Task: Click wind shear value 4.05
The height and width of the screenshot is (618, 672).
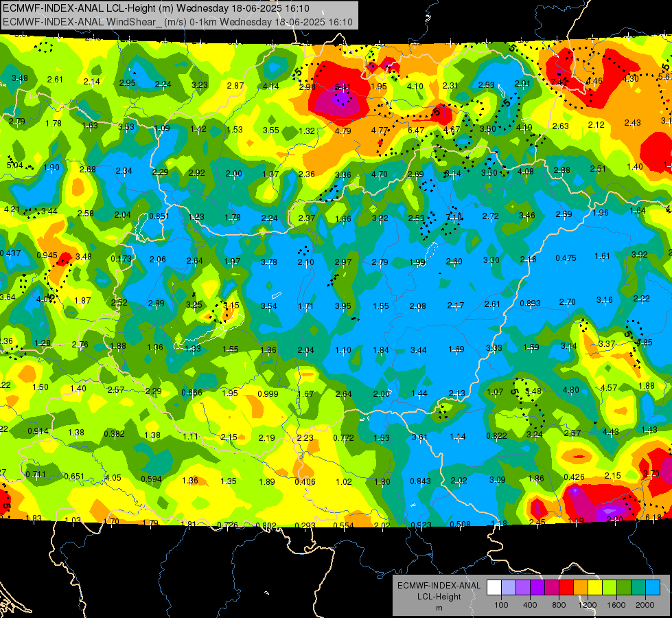Action: 113,477
